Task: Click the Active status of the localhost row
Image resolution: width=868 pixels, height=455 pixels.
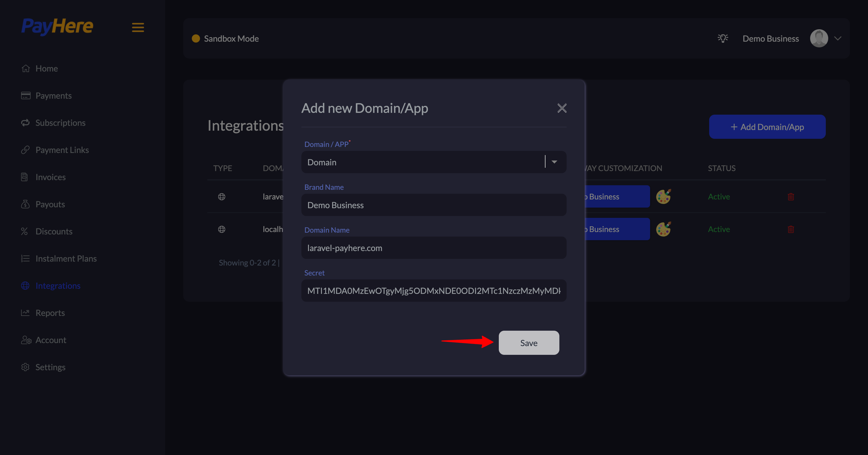Action: (719, 229)
